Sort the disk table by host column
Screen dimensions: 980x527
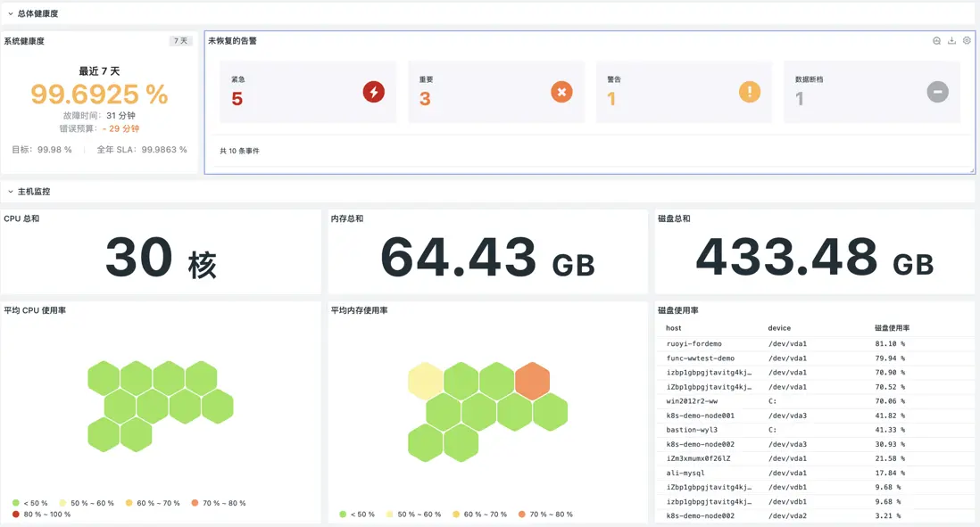pyautogui.click(x=674, y=328)
